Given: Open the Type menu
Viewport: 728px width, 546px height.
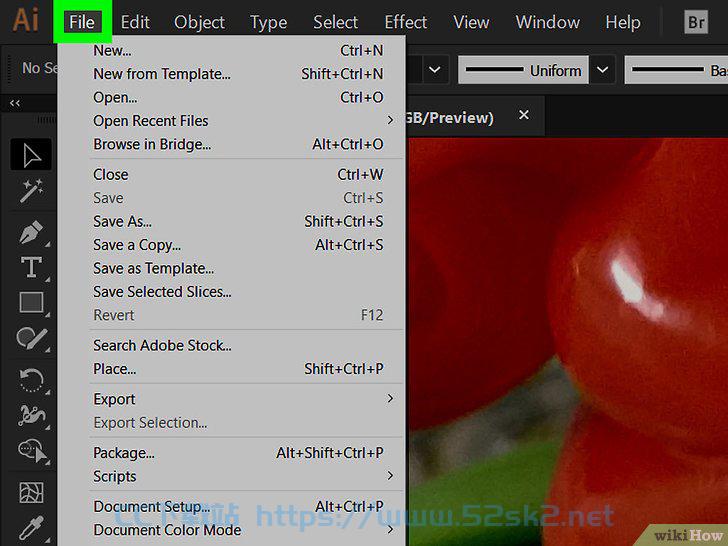Looking at the screenshot, I should point(268,22).
